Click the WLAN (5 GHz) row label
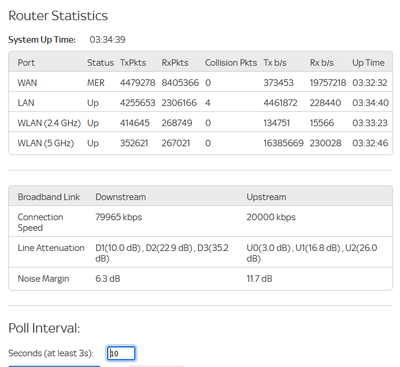This screenshot has height=367, width=400. click(46, 143)
